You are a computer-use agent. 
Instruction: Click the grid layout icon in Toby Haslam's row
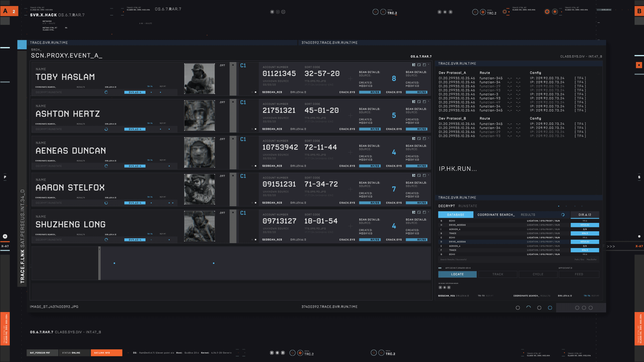(414, 65)
